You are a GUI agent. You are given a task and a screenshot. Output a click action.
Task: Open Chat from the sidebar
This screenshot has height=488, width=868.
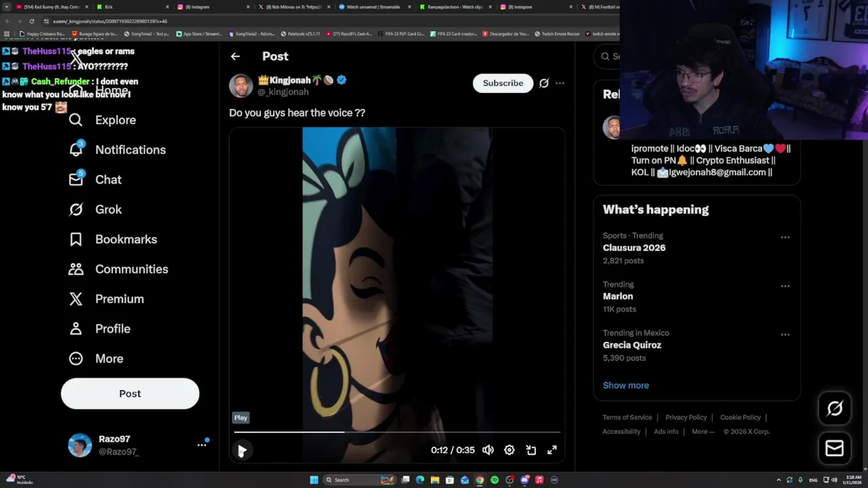pos(95,180)
